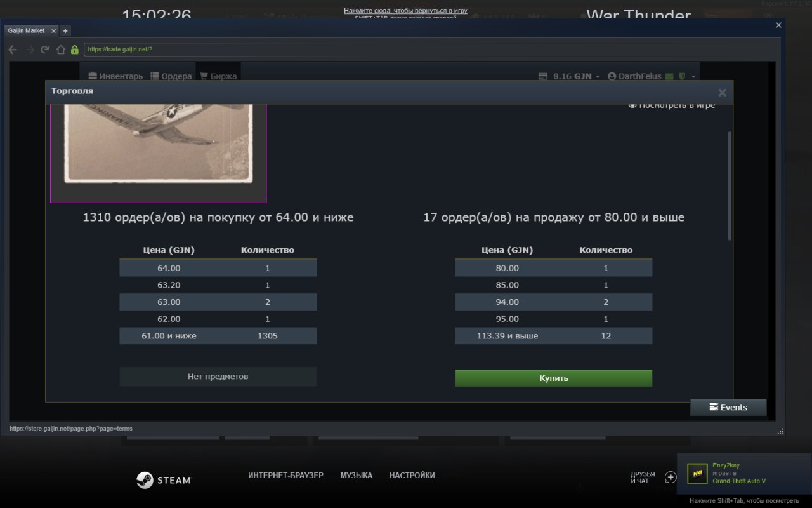Screen dimensions: 812x508
Task: Select the 94.00 sell order price
Action: 507,302
